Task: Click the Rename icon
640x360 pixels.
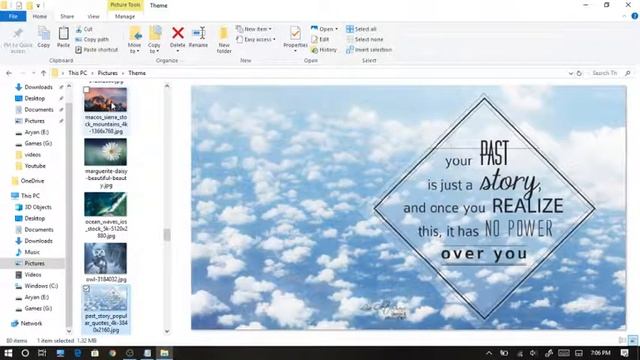Action: (x=198, y=33)
